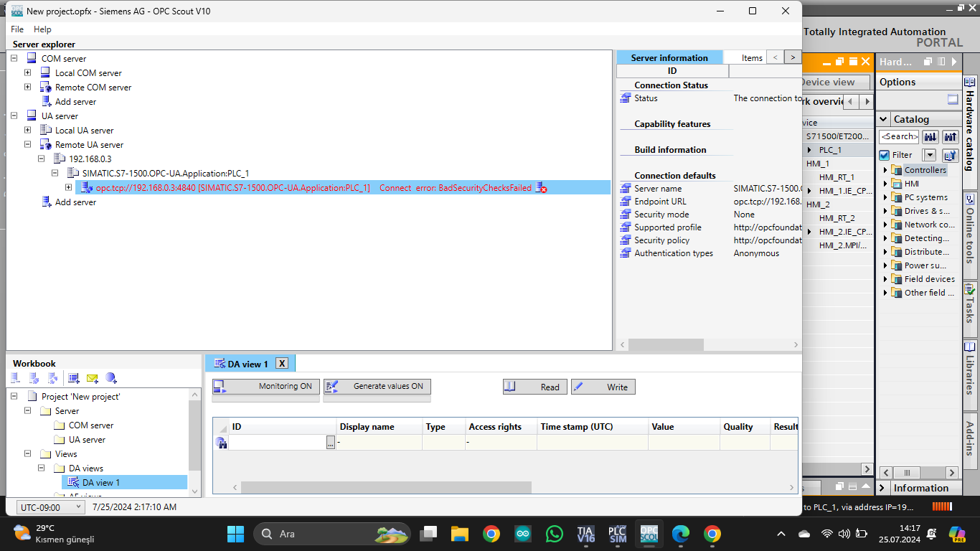Turn Generate values ON
The image size is (980, 551).
(x=377, y=386)
